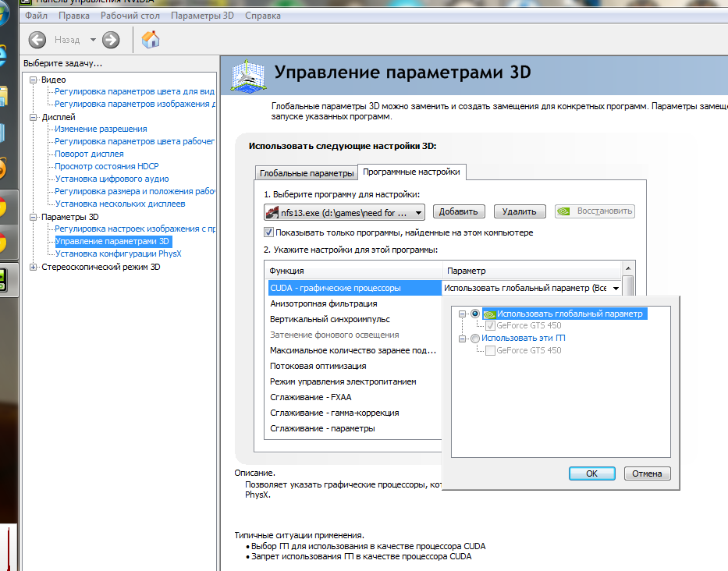Switch to the Программные настройки tab
The image size is (728, 571).
tap(411, 172)
